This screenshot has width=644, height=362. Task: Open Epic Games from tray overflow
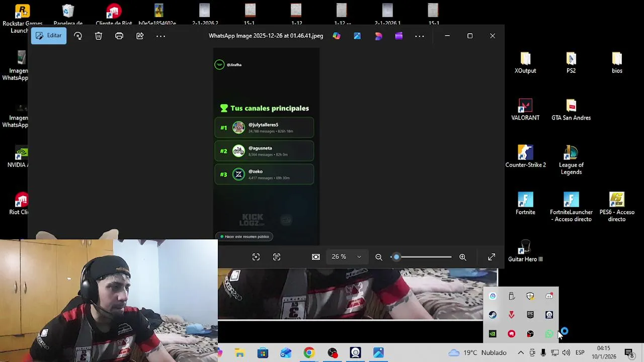530,315
